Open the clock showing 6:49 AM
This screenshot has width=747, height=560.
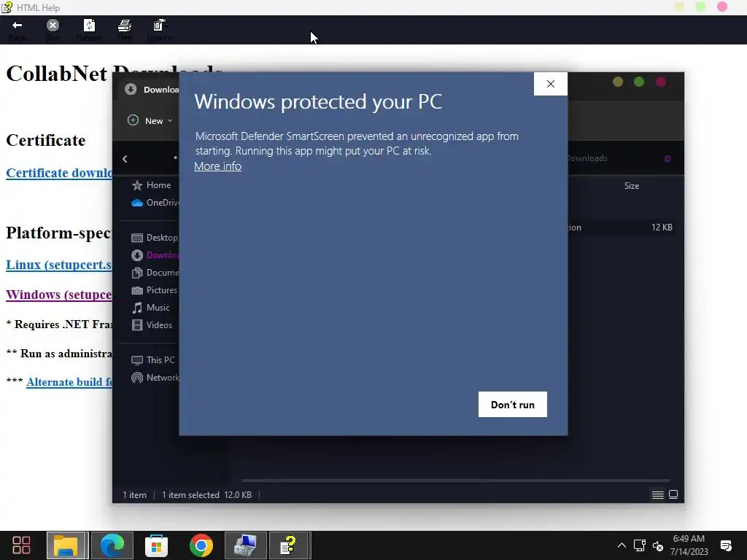point(689,545)
